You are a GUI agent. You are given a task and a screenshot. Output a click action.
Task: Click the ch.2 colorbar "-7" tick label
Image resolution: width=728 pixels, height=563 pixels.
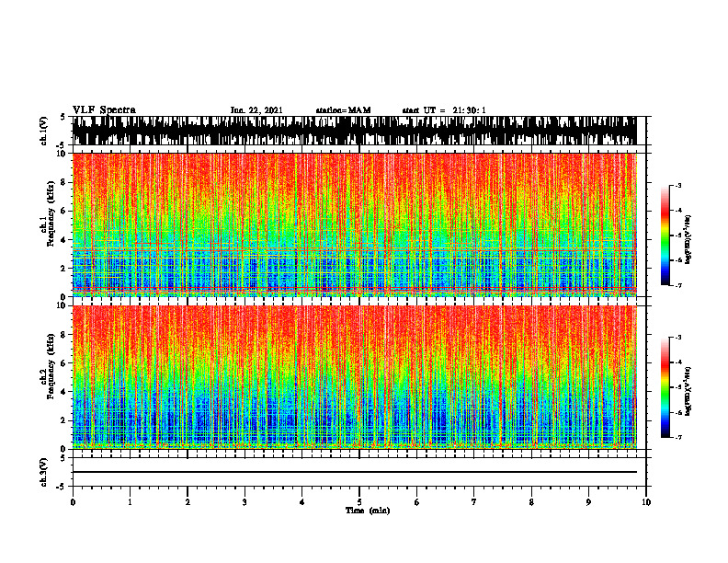point(678,437)
